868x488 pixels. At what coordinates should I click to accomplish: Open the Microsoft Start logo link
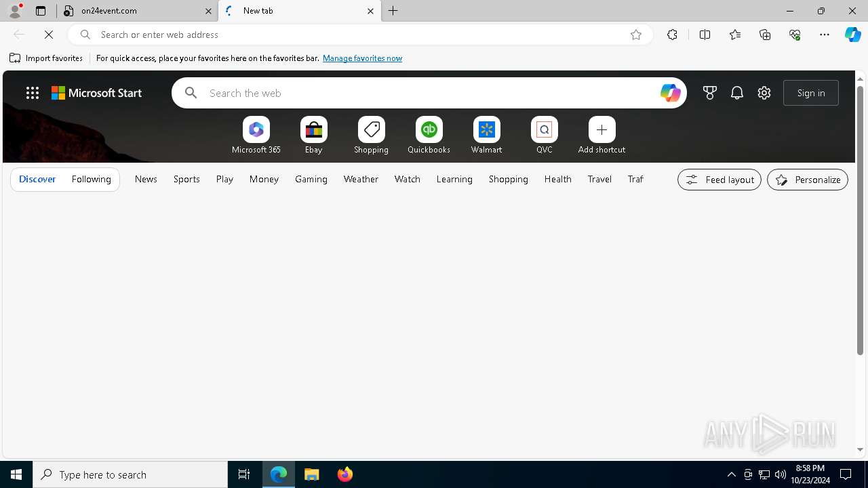[97, 93]
